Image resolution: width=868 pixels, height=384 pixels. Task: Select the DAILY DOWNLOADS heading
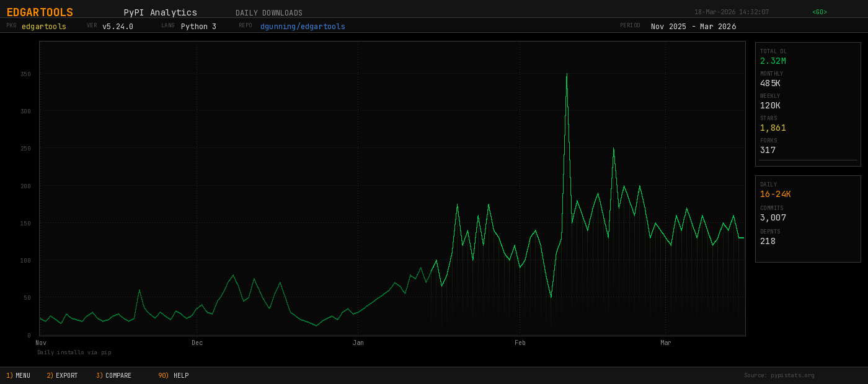click(x=269, y=13)
